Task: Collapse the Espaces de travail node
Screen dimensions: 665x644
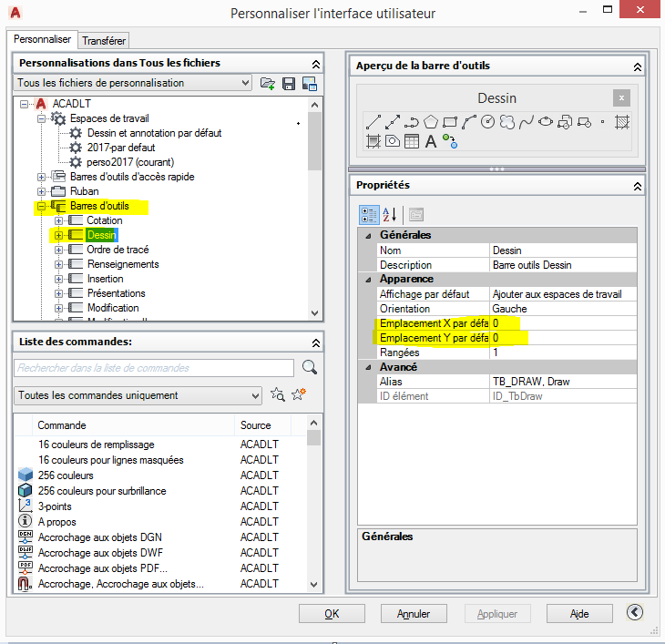Action: click(41, 118)
